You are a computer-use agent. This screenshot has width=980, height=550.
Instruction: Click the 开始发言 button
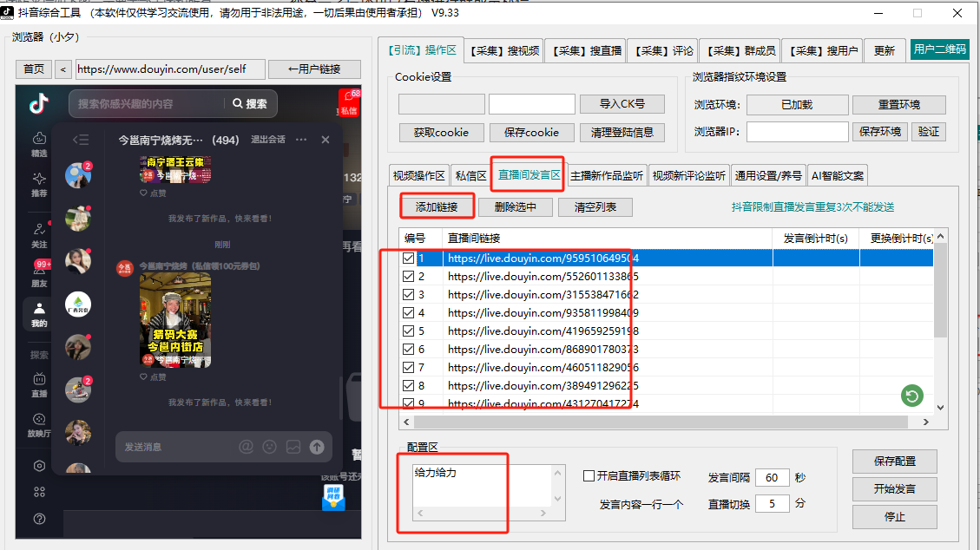click(x=894, y=488)
